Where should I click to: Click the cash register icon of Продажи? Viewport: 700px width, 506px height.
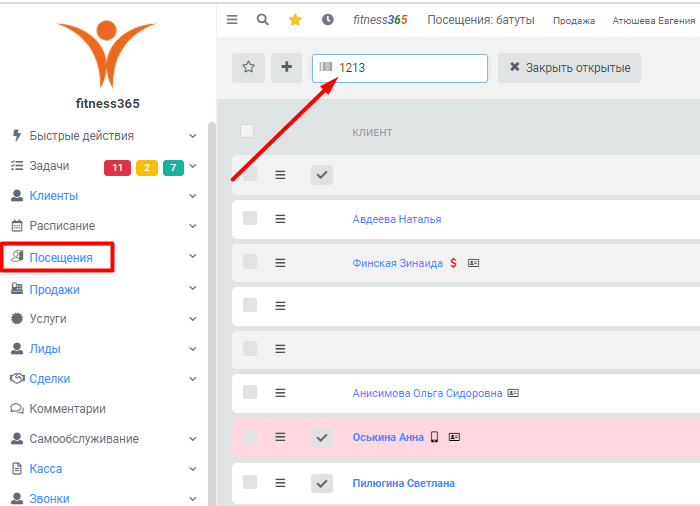pyautogui.click(x=17, y=289)
